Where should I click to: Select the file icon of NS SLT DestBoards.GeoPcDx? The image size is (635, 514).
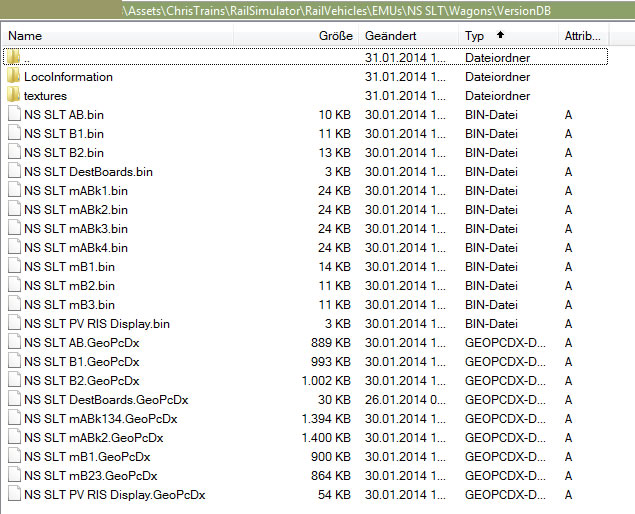click(x=14, y=399)
